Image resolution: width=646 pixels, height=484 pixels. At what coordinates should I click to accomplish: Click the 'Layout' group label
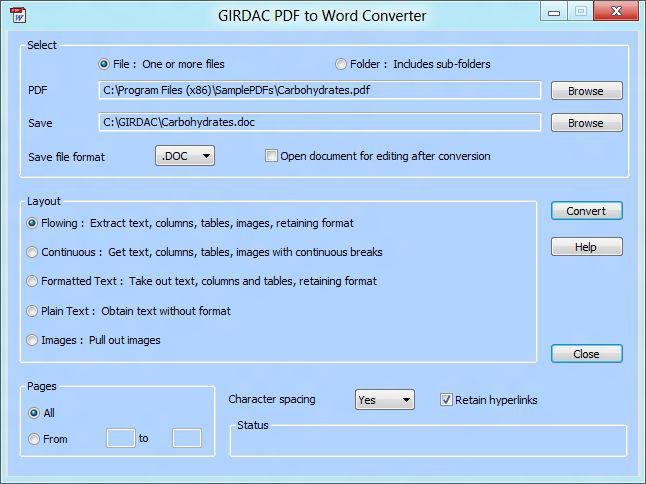44,201
